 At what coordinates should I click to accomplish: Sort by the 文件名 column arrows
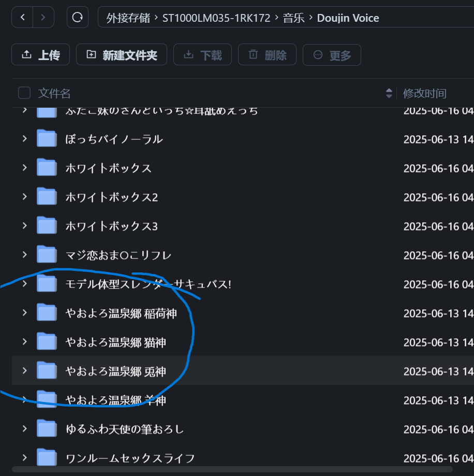[389, 93]
